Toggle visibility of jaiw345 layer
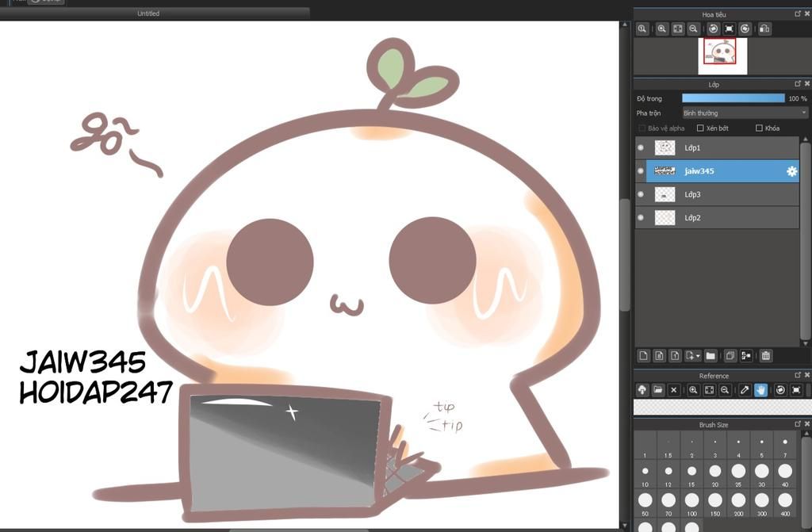This screenshot has width=812, height=532. coord(641,171)
